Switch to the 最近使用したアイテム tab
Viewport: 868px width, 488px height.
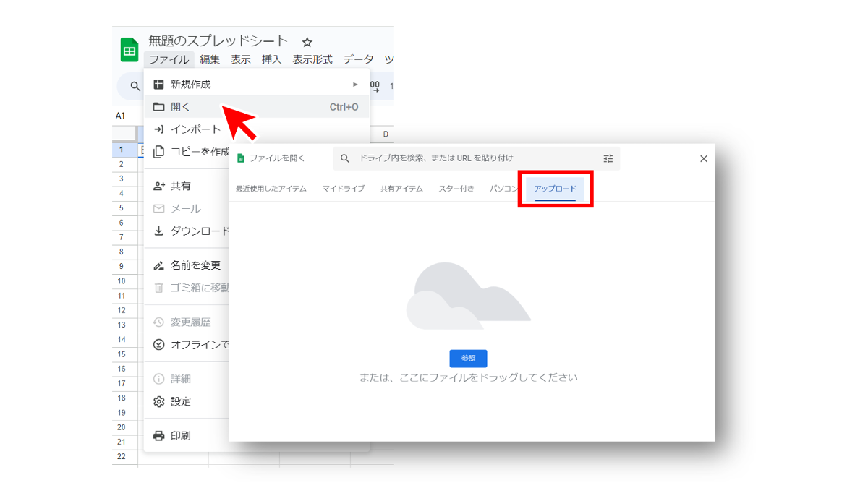[x=271, y=189]
